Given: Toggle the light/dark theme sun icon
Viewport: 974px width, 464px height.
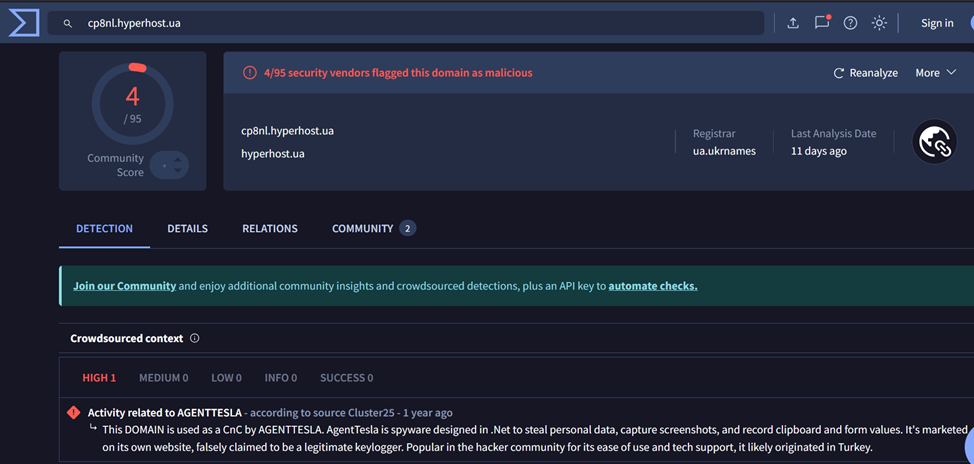Looking at the screenshot, I should click(879, 23).
